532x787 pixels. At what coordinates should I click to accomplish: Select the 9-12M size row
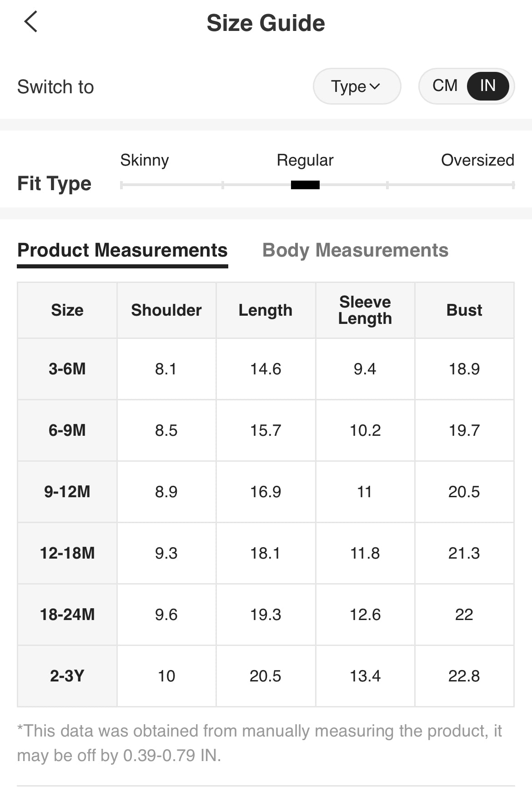[x=67, y=492]
